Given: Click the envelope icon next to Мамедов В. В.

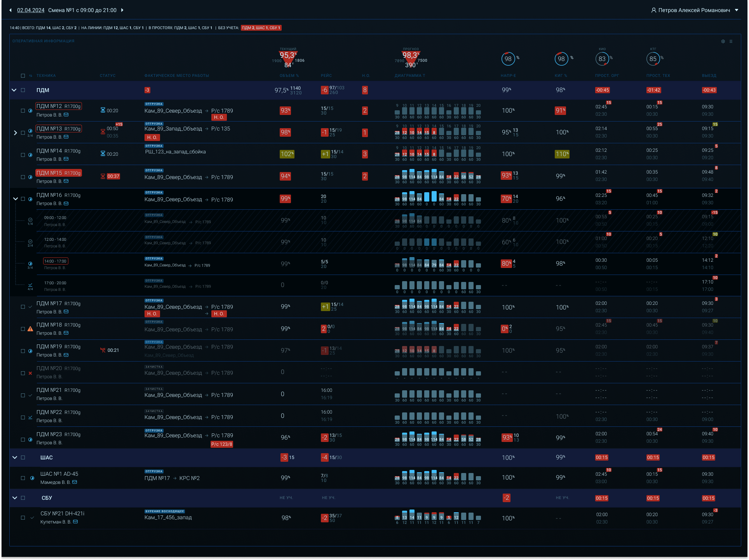Looking at the screenshot, I should [75, 482].
